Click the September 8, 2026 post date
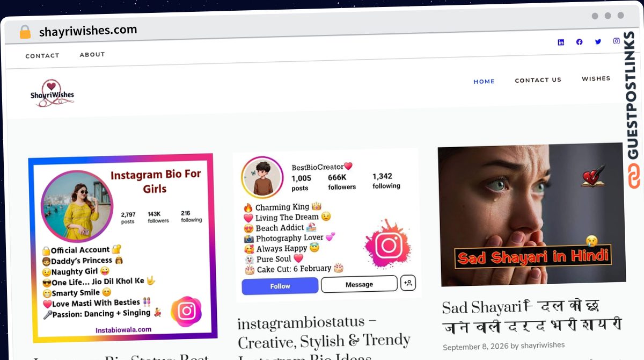Screen dimensions: 644x360 pyautogui.click(x=475, y=347)
